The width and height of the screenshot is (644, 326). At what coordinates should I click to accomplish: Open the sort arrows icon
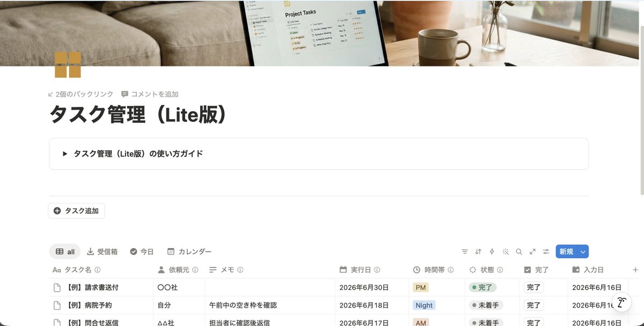coord(478,251)
